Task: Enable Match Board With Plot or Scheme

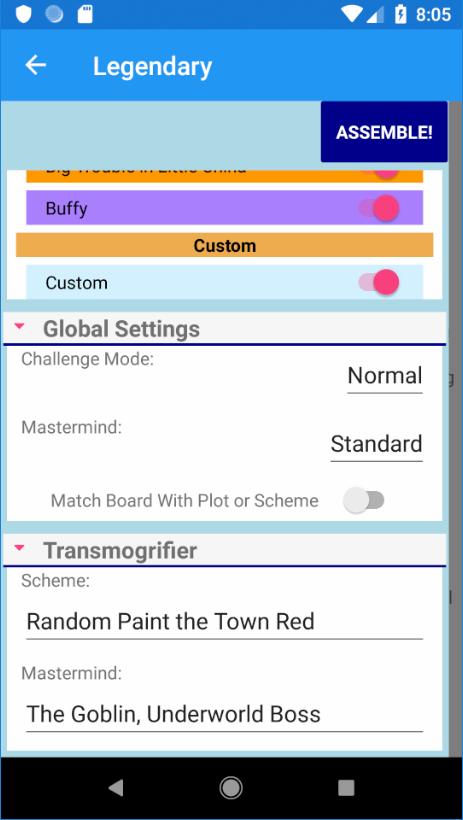Action: click(364, 500)
